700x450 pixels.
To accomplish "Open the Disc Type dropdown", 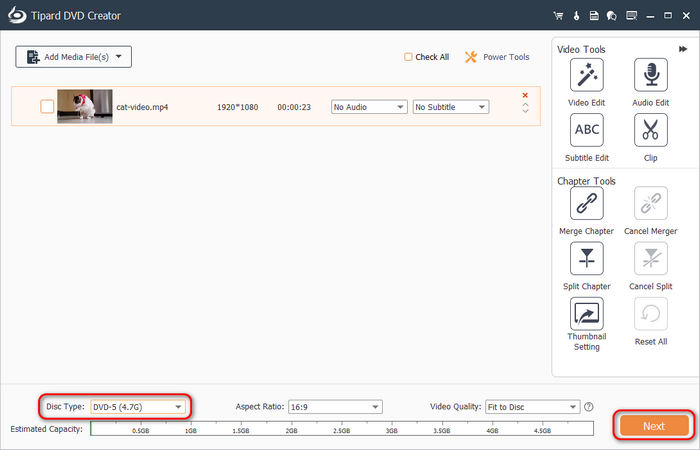I will [138, 407].
